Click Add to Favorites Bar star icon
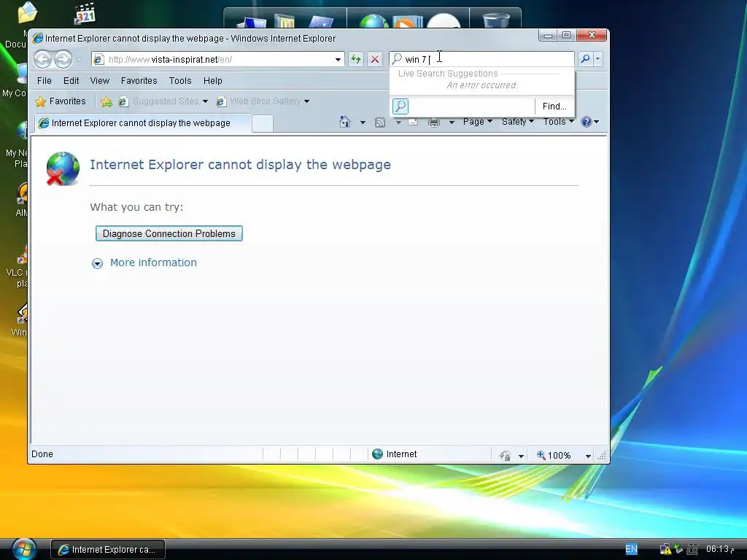747x560 pixels. coord(107,101)
